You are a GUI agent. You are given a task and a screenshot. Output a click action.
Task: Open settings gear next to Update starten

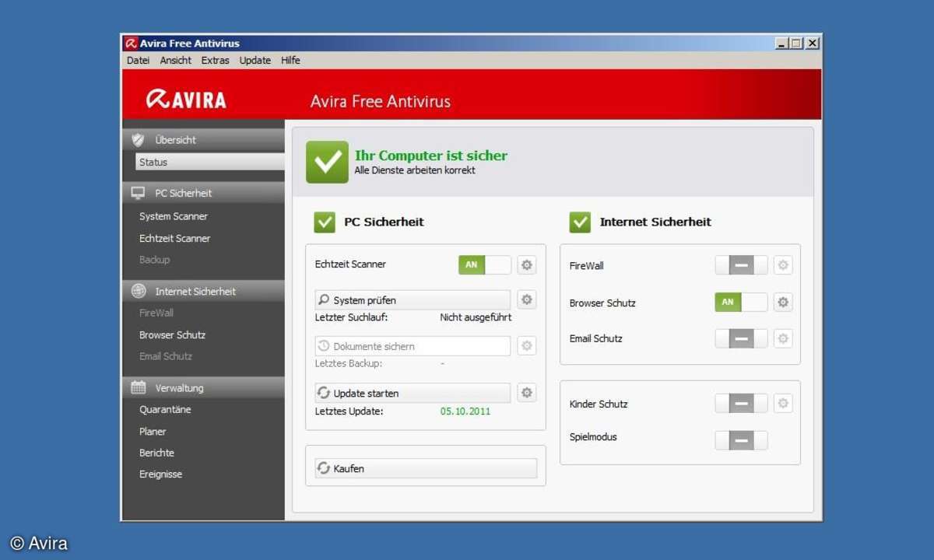click(x=527, y=393)
